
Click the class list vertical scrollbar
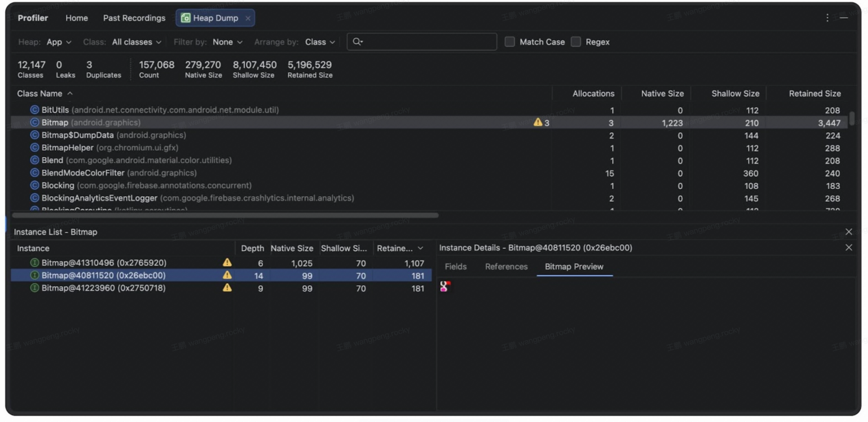click(852, 118)
